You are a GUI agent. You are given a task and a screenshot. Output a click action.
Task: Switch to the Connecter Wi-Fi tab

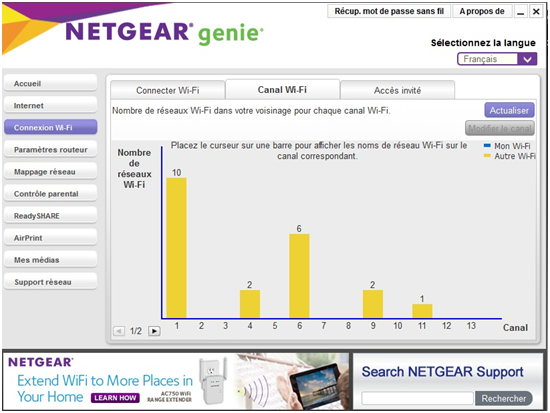(168, 90)
